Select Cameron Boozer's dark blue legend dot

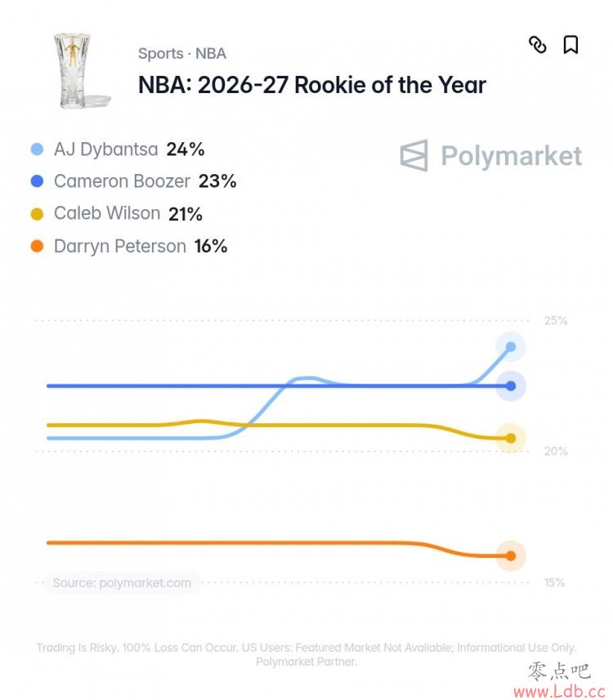pos(37,181)
